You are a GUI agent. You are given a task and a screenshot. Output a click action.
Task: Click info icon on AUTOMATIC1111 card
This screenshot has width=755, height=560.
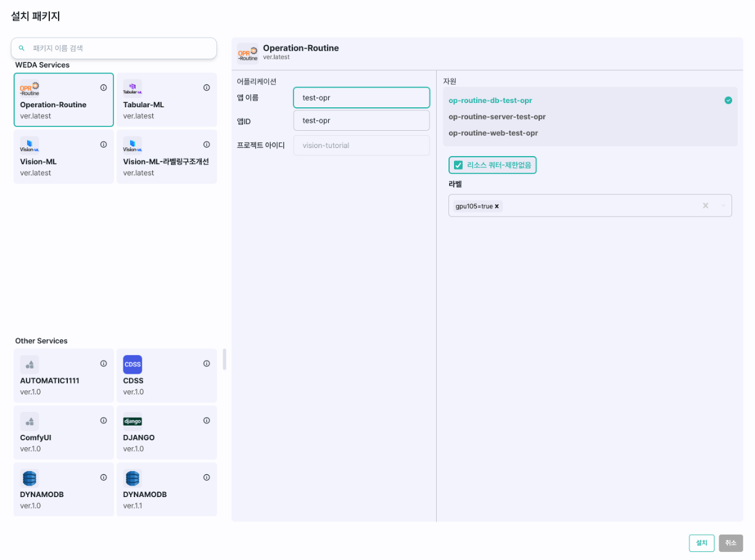tap(104, 364)
